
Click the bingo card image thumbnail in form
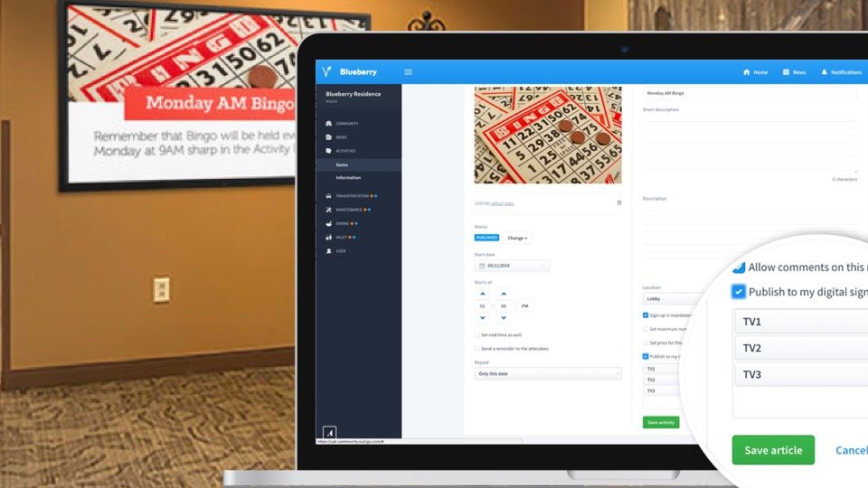[548, 135]
